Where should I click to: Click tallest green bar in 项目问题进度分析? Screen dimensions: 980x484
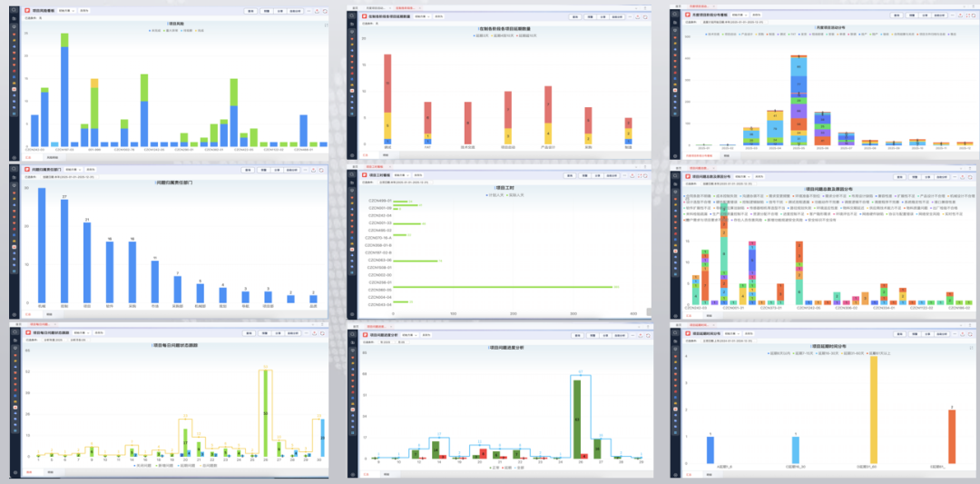point(577,419)
